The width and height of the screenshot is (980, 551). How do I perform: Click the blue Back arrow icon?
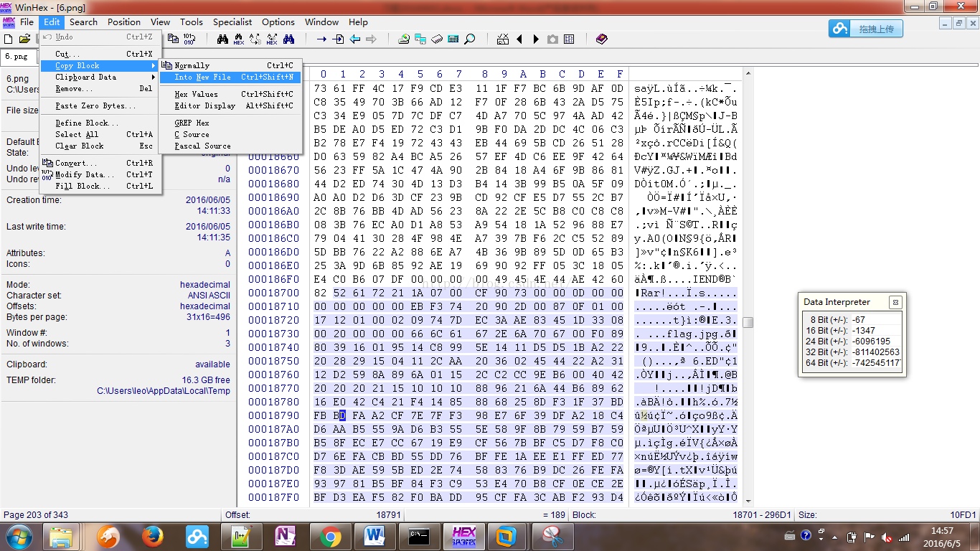355,39
